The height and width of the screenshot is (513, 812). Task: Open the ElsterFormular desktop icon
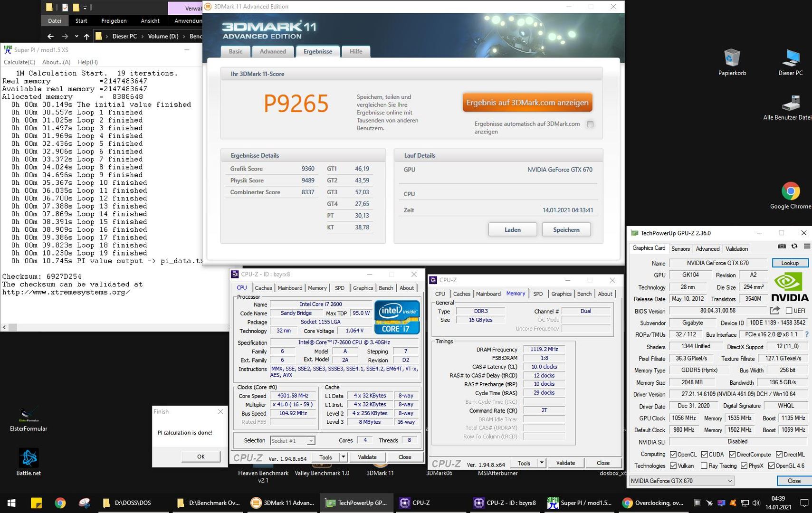pyautogui.click(x=29, y=419)
